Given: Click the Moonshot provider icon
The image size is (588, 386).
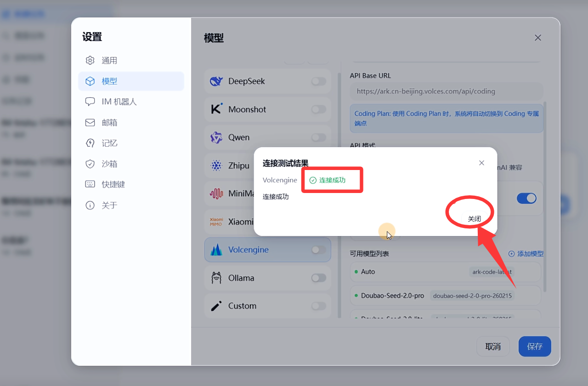Looking at the screenshot, I should click(x=216, y=109).
